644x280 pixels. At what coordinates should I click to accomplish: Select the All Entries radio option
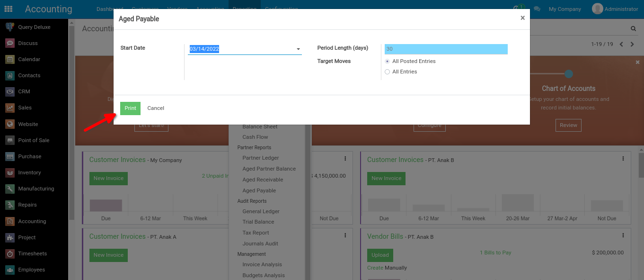388,72
